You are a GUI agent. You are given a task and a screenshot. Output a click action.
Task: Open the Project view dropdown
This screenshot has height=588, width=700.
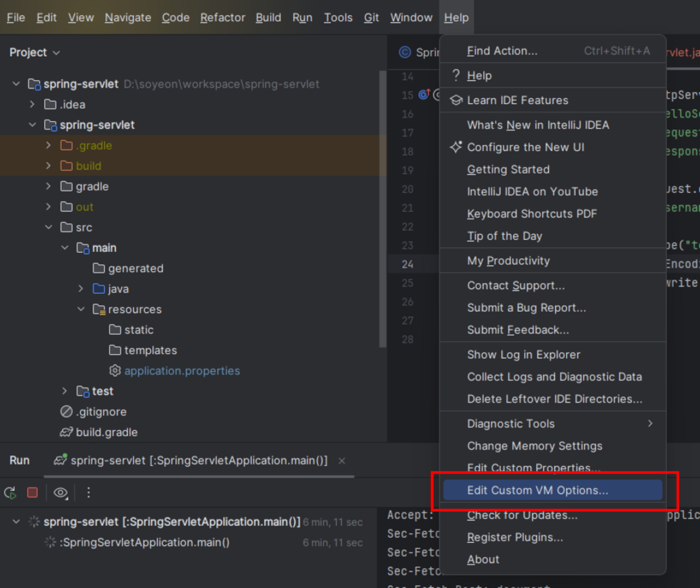pyautogui.click(x=34, y=52)
